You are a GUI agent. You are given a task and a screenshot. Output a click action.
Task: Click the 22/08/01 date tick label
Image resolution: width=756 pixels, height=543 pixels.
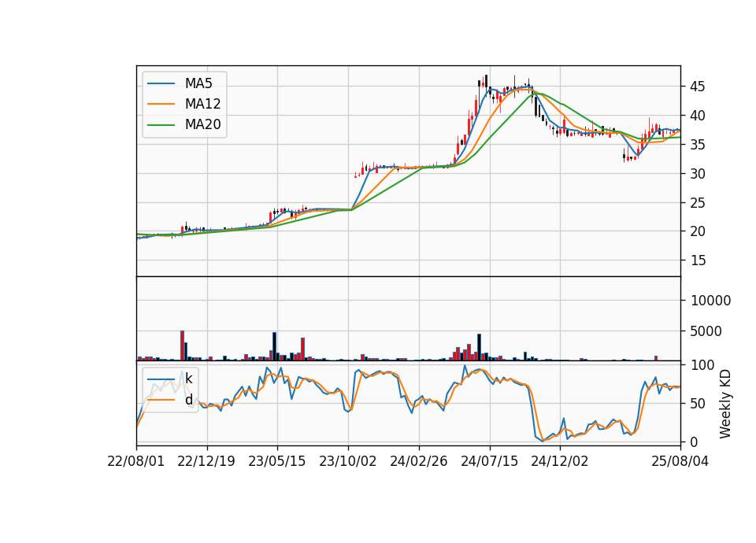click(x=135, y=461)
